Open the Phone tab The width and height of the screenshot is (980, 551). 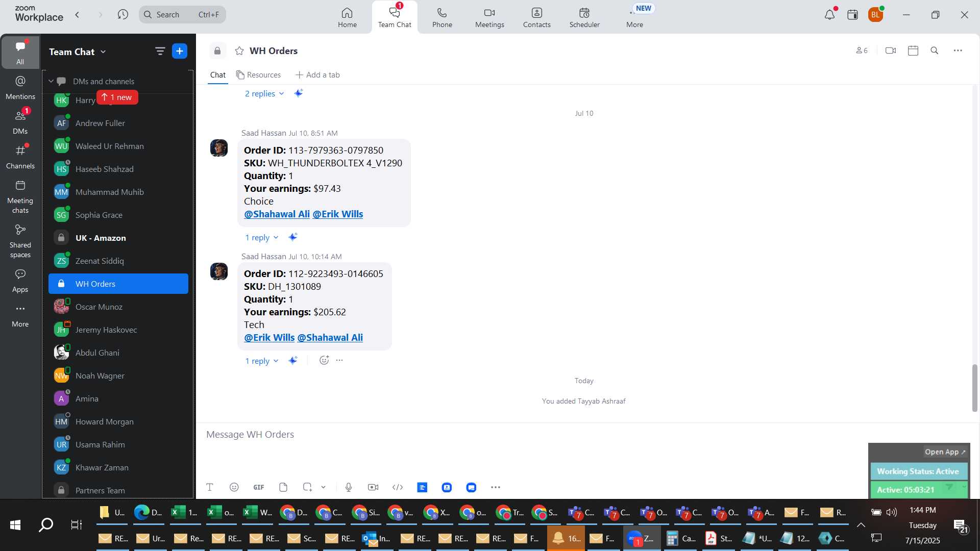442,17
